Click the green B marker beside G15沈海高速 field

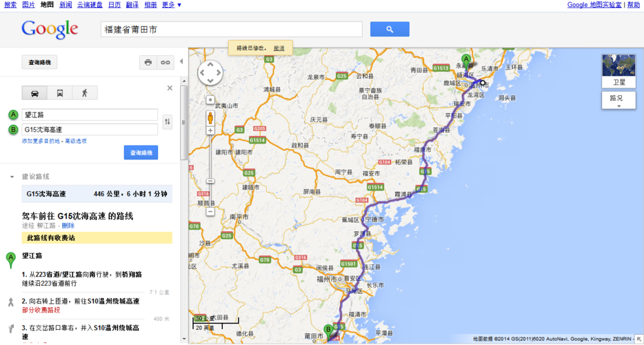(x=14, y=130)
